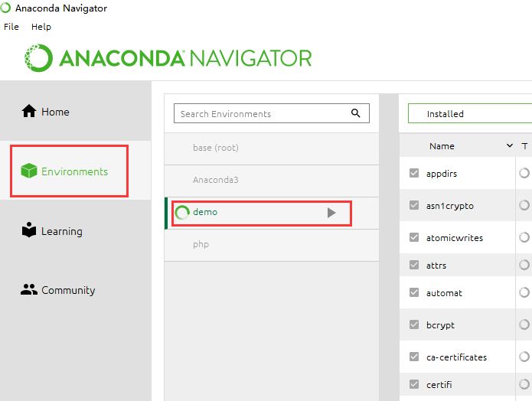Screen dimensions: 532x401
Task: Toggle the attrs package checkbox
Action: click(x=414, y=265)
